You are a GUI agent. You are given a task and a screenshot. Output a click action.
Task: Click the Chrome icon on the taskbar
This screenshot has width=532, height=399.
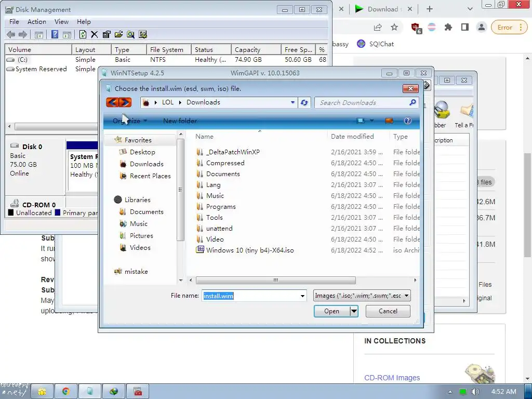pos(66,391)
